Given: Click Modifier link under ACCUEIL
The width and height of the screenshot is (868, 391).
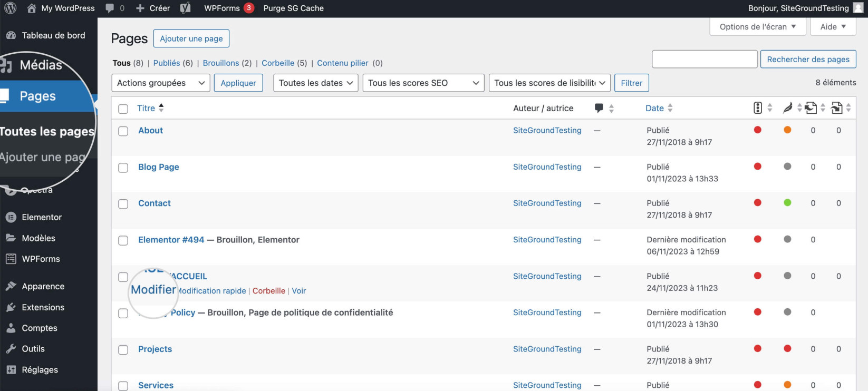Looking at the screenshot, I should 153,290.
